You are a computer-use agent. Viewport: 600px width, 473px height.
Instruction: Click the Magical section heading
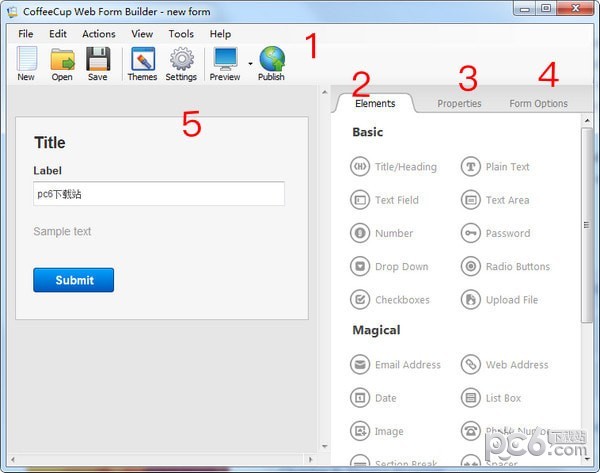[376, 330]
